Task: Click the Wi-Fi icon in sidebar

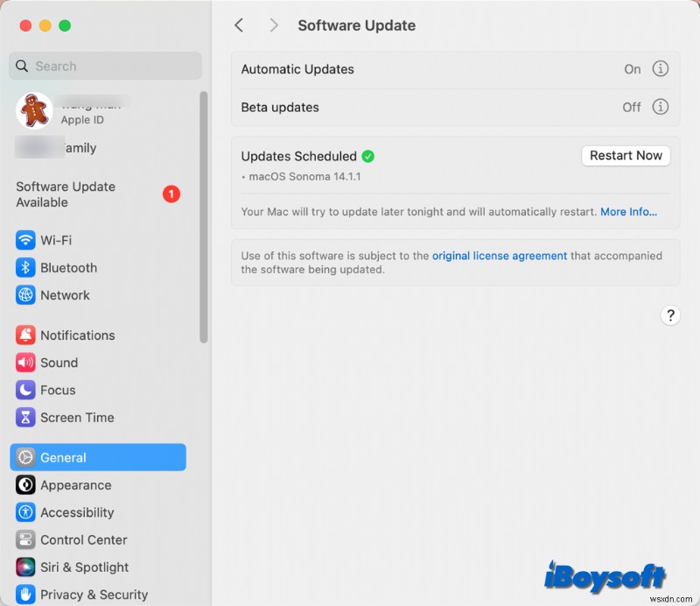Action: point(25,240)
